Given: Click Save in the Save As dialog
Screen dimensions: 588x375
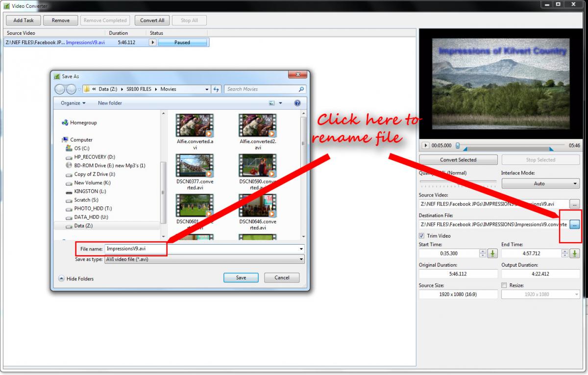Looking at the screenshot, I should coord(241,277).
